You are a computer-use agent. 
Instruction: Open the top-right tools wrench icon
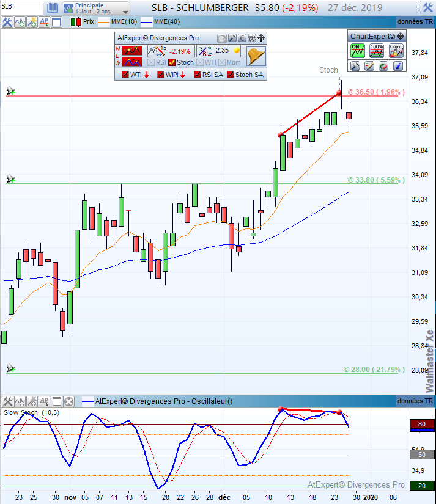coord(428,7)
